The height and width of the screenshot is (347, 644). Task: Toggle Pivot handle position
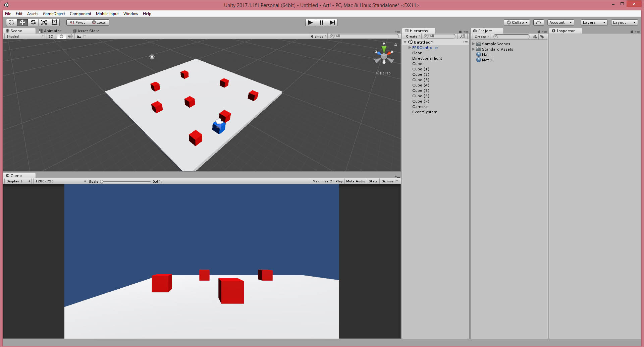click(x=77, y=22)
